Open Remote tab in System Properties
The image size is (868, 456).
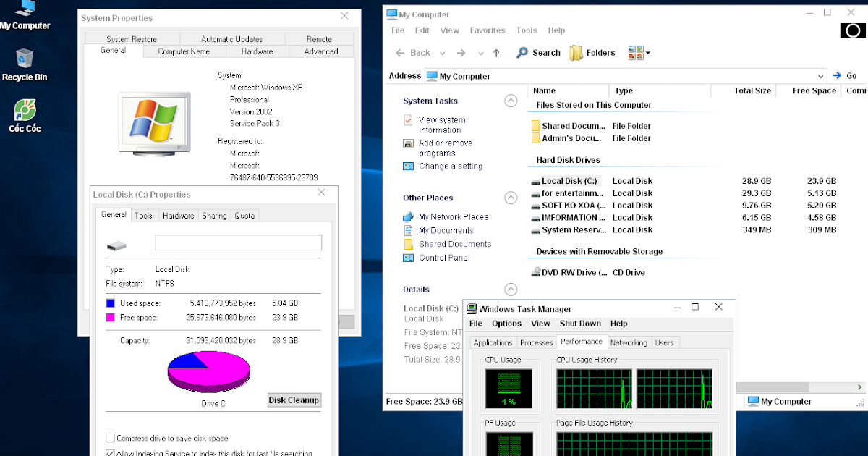tap(319, 39)
